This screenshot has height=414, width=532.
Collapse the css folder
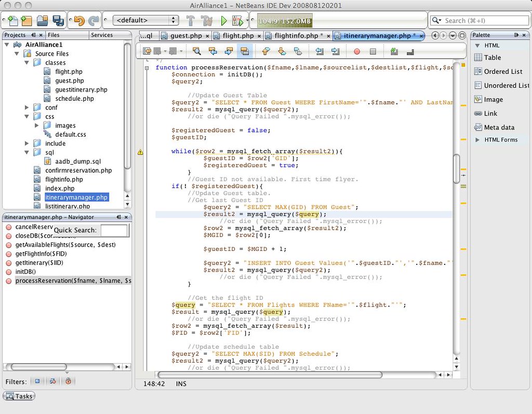click(26, 117)
